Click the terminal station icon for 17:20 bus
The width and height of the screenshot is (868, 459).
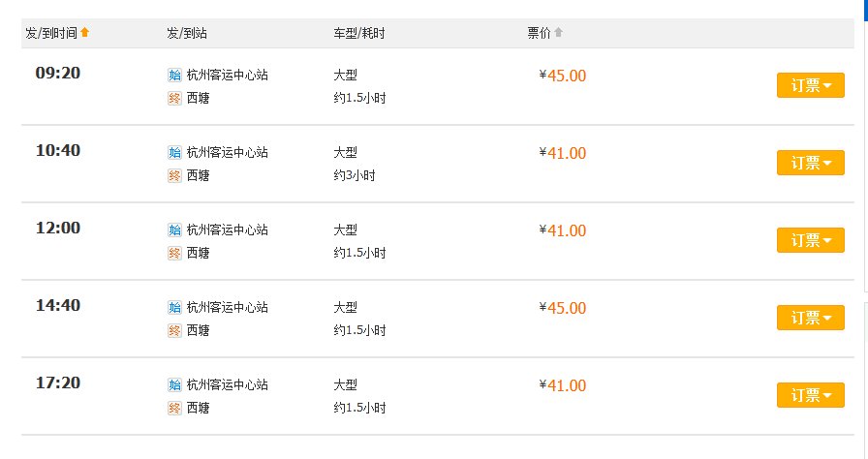(x=174, y=408)
